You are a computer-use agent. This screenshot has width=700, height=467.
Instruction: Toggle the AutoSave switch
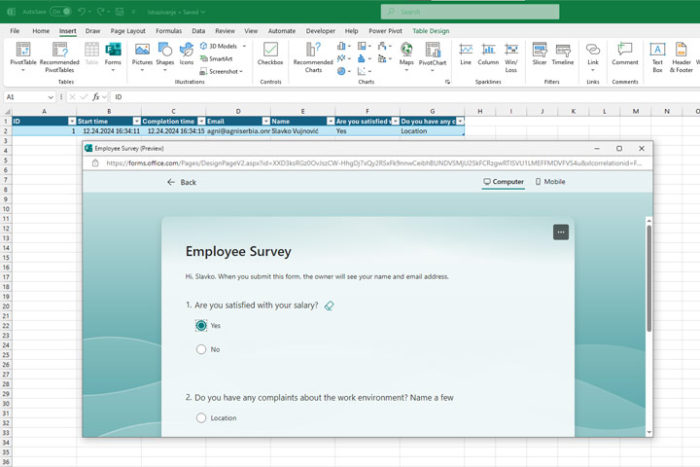click(61, 12)
